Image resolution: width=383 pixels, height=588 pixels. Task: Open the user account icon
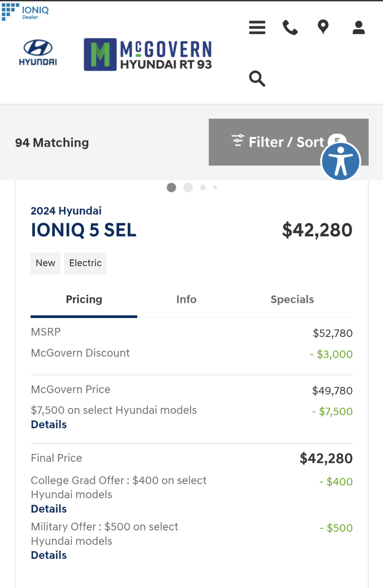358,27
